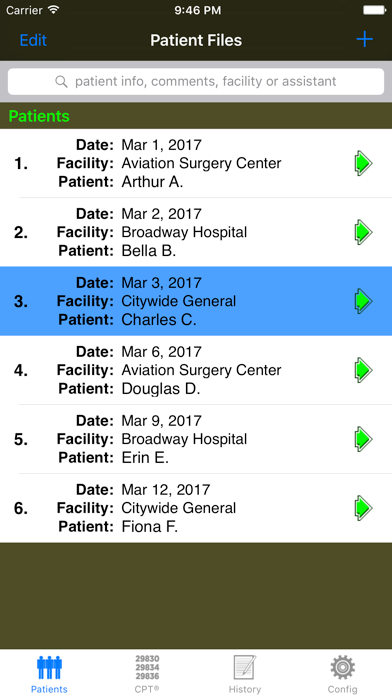Open green arrow for Erin E.
The image size is (392, 696).
coord(363,439)
